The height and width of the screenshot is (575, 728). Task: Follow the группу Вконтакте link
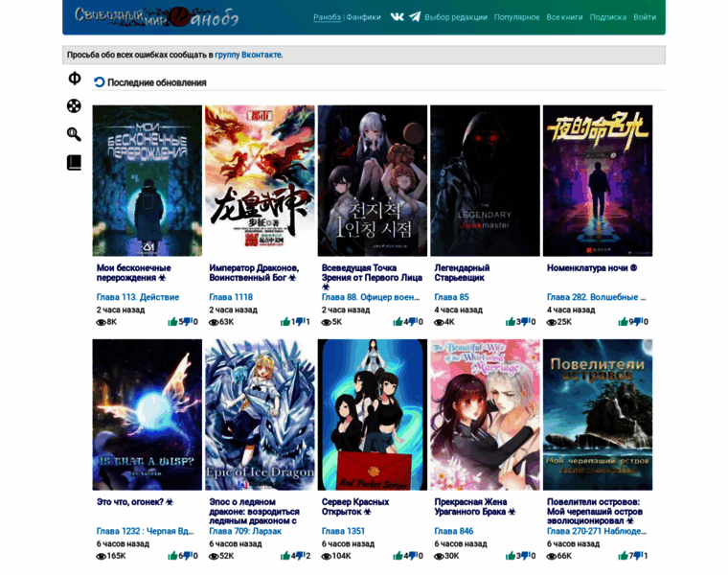[x=248, y=55]
